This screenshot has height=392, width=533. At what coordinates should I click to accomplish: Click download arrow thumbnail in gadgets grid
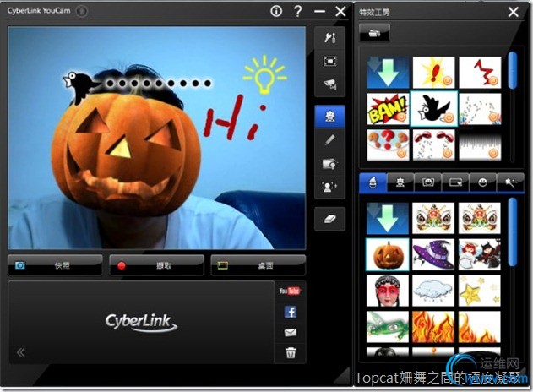pos(388,218)
